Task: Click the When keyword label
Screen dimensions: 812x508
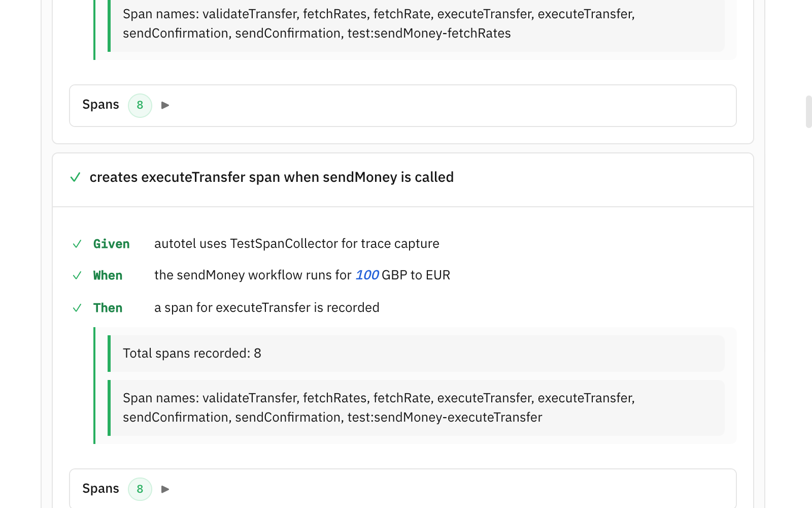Action: click(108, 276)
